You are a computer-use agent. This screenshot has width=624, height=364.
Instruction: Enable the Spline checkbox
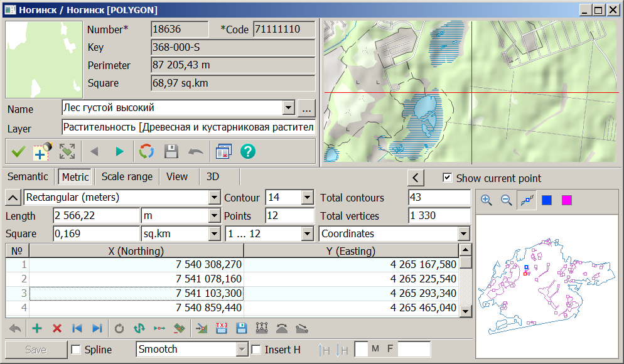tap(76, 350)
